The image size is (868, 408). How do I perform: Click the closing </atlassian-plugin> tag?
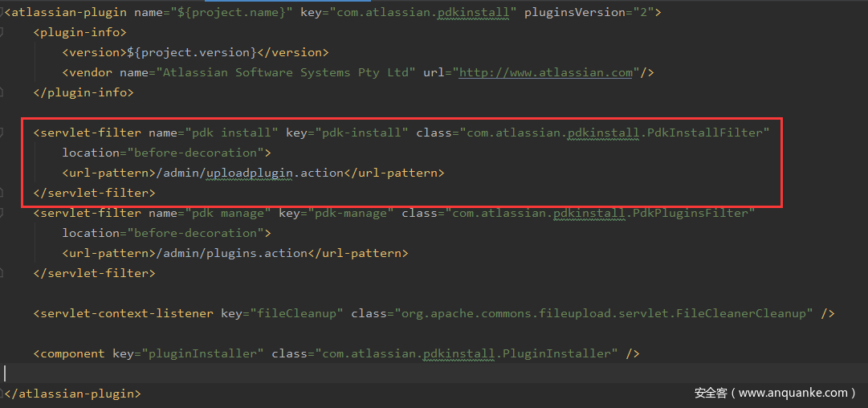tap(72, 394)
